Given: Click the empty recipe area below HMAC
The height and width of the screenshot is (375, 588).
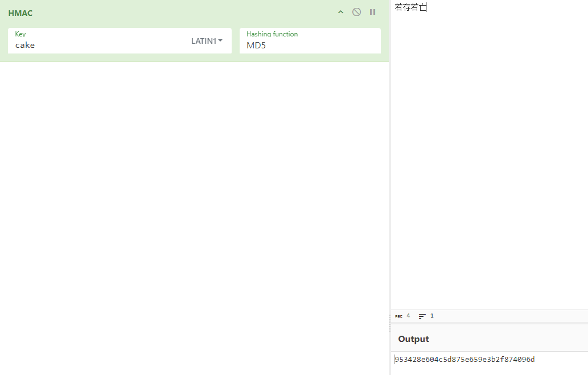Looking at the screenshot, I should [194, 216].
